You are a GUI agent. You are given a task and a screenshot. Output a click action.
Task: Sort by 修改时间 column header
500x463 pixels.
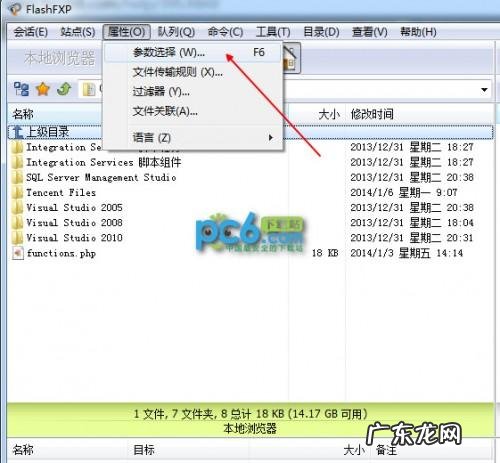tap(372, 114)
